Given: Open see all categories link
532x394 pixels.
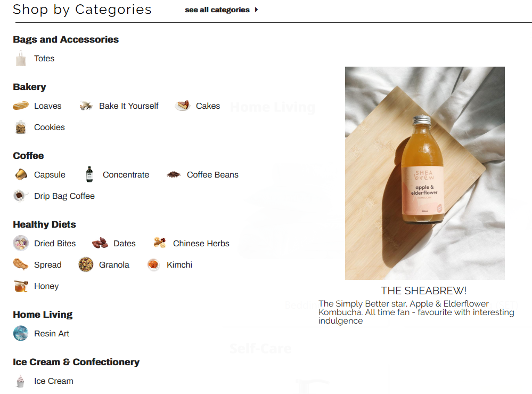Looking at the screenshot, I should (x=217, y=10).
